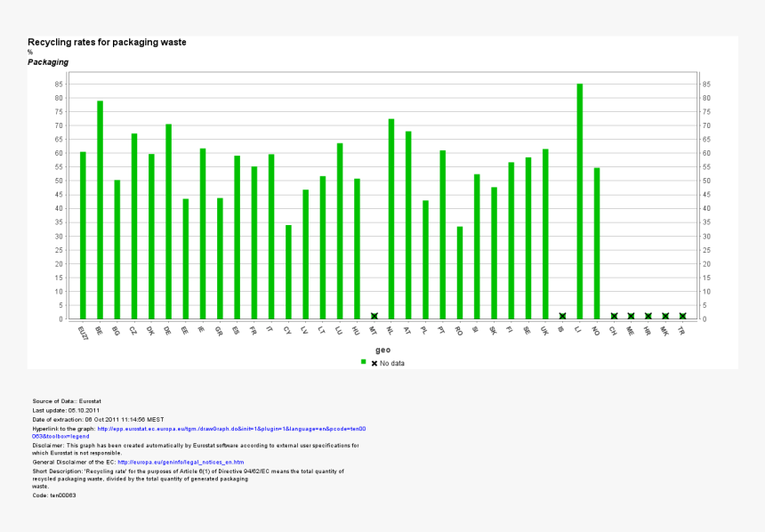Click the 'geo' axis title

[x=382, y=351]
